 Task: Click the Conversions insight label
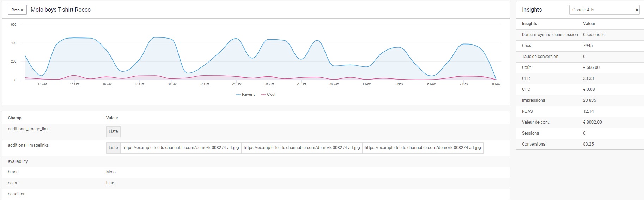[x=534, y=144]
